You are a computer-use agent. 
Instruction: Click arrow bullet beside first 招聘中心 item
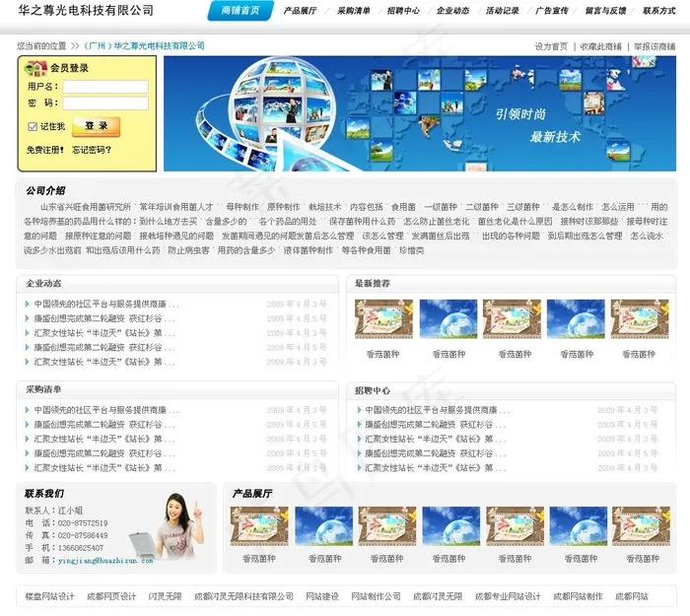[359, 410]
